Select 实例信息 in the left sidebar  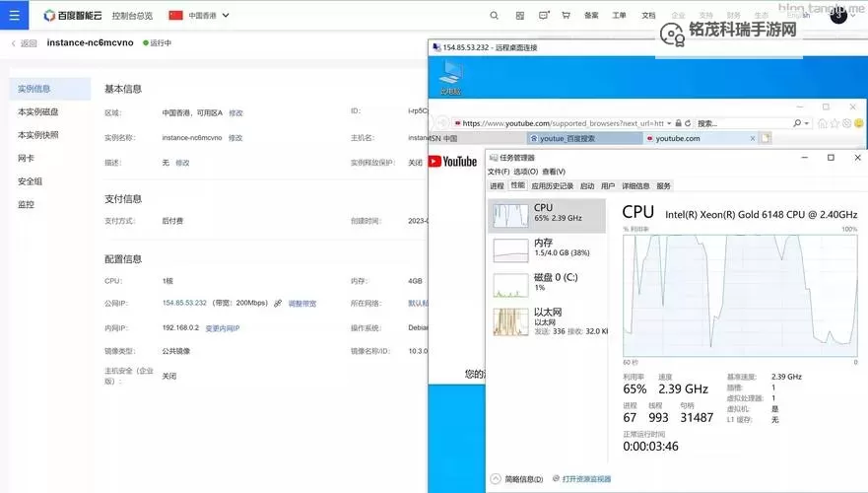click(x=50, y=89)
